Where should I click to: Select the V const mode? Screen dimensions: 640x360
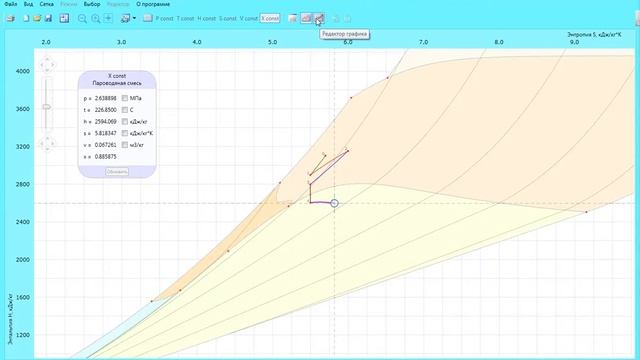[x=248, y=19]
